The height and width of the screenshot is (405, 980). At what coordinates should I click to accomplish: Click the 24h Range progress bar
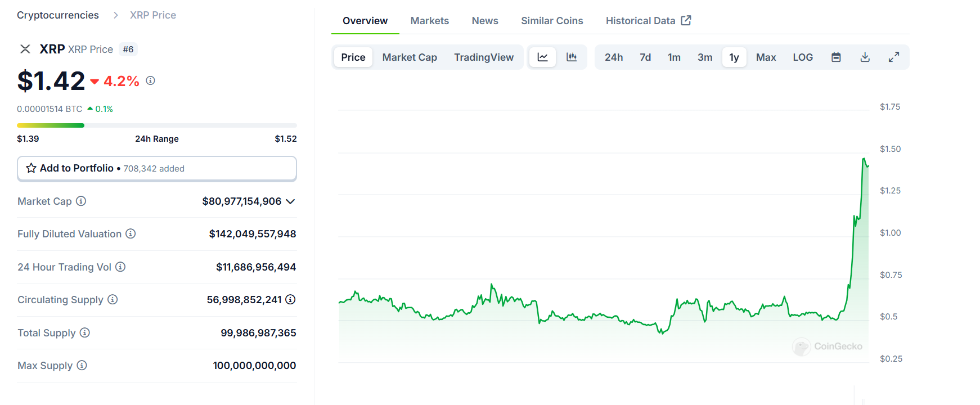157,125
